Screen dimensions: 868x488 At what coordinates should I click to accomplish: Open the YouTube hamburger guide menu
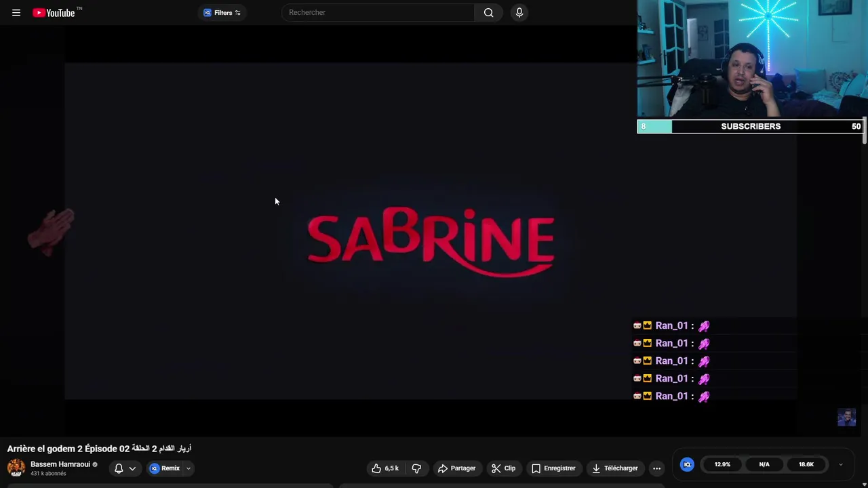click(16, 13)
